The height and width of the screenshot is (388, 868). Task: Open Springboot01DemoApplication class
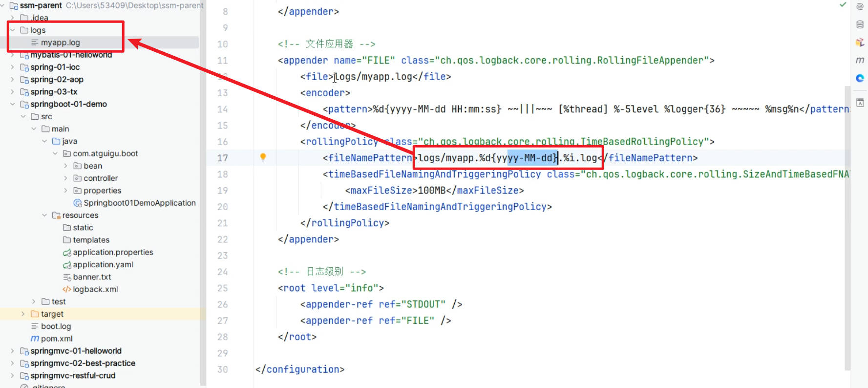tap(139, 203)
